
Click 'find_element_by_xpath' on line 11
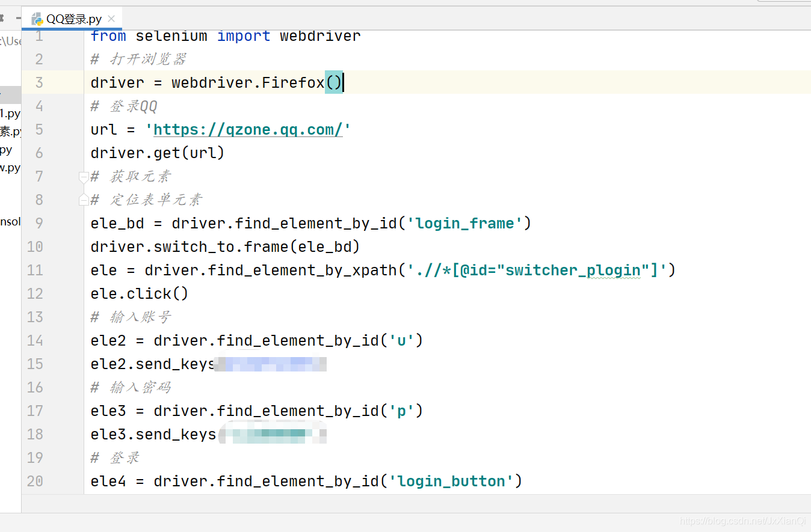(x=302, y=271)
